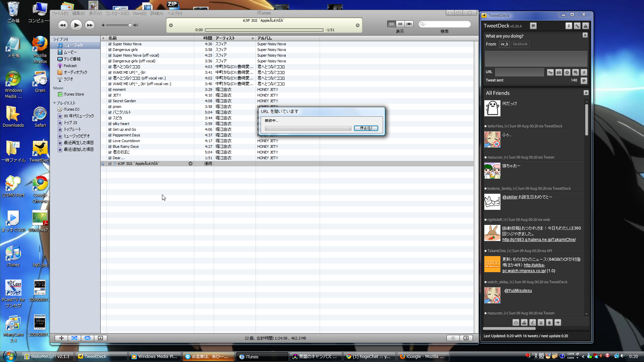Click the iTunes search field

point(444,24)
